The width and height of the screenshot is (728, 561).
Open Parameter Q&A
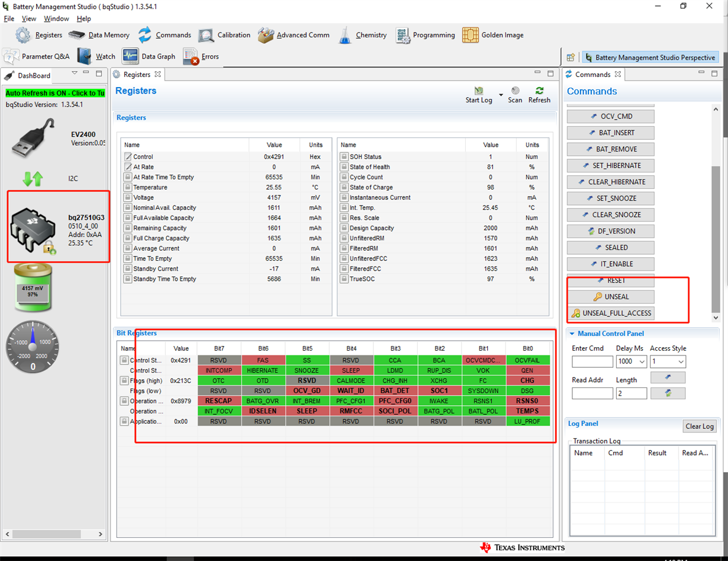click(37, 56)
